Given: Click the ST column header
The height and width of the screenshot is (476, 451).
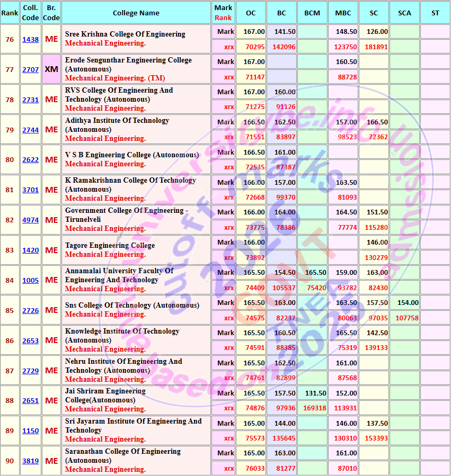Looking at the screenshot, I should pyautogui.click(x=435, y=13).
